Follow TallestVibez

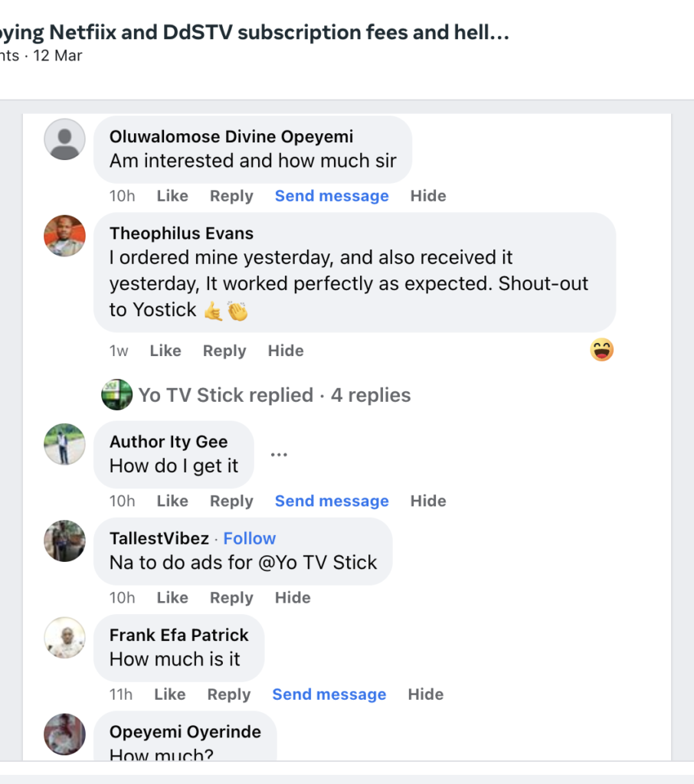[250, 538]
